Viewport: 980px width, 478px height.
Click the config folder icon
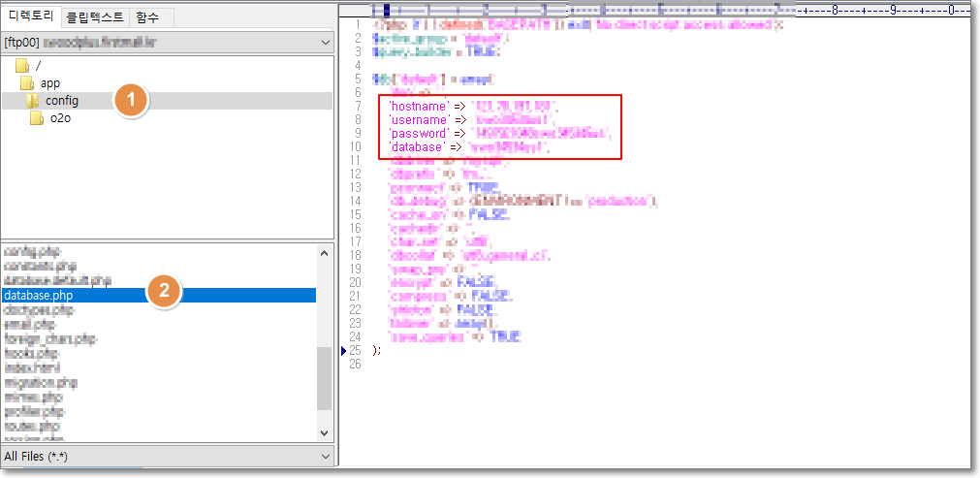(33, 101)
